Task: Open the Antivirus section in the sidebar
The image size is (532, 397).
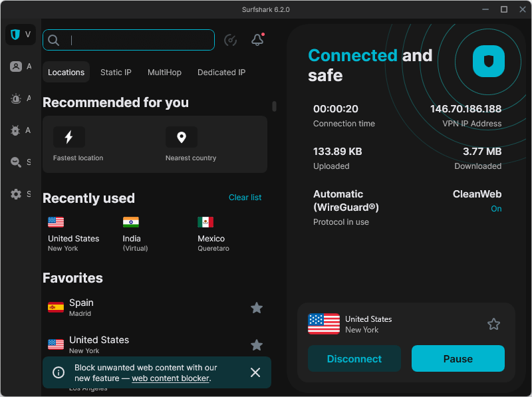Action: tap(15, 130)
